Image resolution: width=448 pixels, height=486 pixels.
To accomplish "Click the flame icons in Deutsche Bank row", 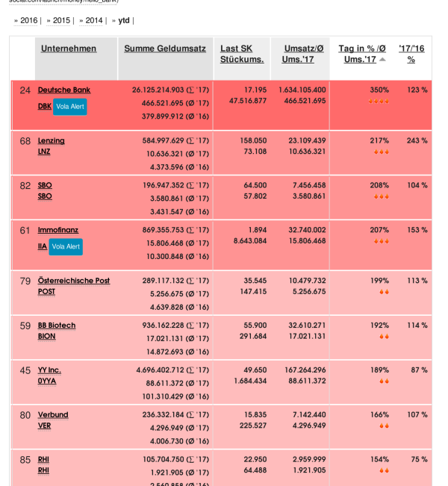I will [379, 101].
